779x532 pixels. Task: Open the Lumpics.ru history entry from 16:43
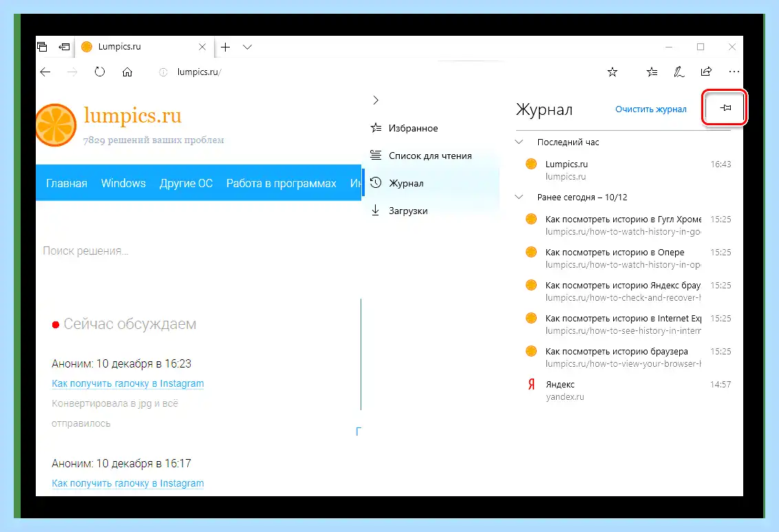pos(628,170)
